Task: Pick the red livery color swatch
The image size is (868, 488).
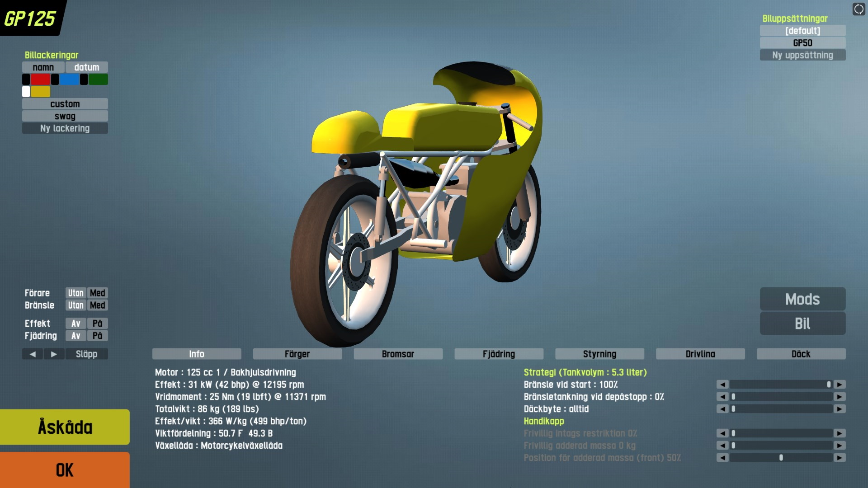Action: tap(40, 80)
